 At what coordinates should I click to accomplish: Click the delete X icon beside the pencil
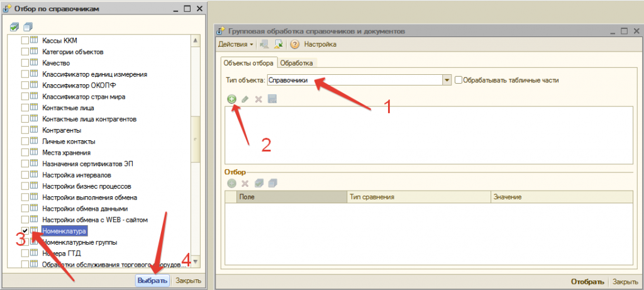[258, 99]
